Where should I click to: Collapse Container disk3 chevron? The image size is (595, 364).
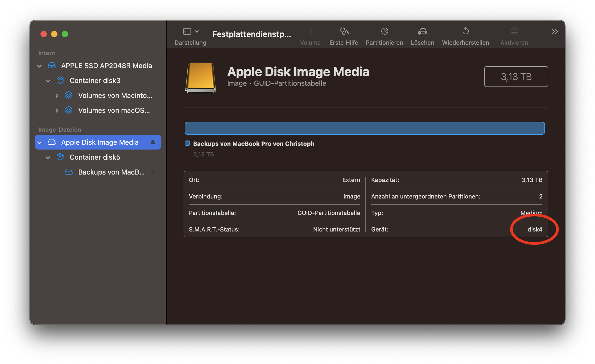point(48,81)
